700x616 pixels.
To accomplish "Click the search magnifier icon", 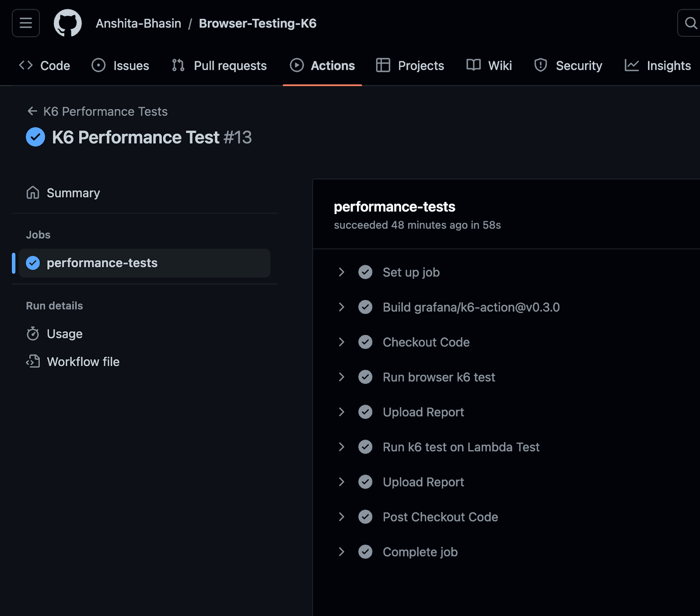I will (x=690, y=23).
